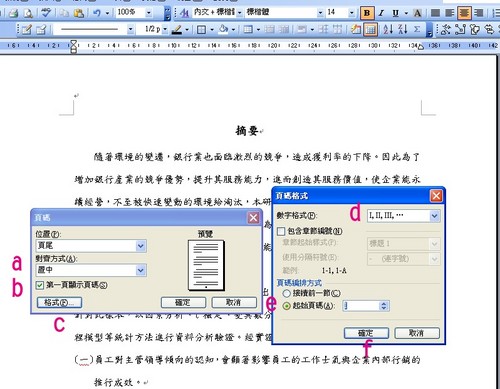This screenshot has height=389, width=500.
Task: Select the highlighted center alignment icon
Action: point(464,13)
